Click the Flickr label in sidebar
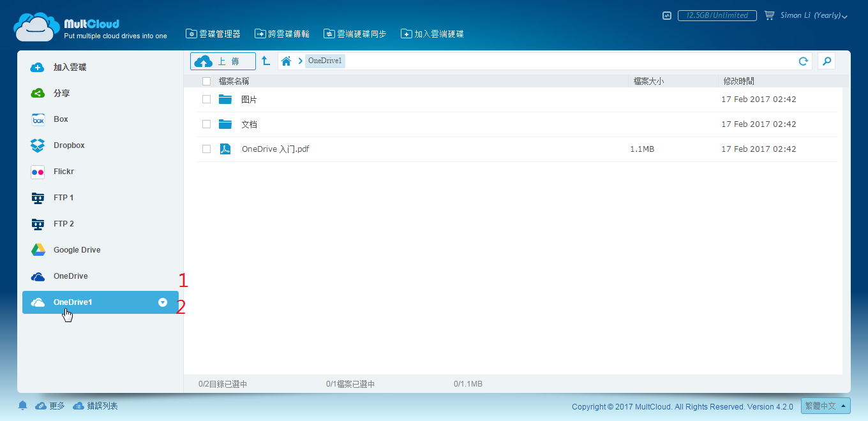 64,172
